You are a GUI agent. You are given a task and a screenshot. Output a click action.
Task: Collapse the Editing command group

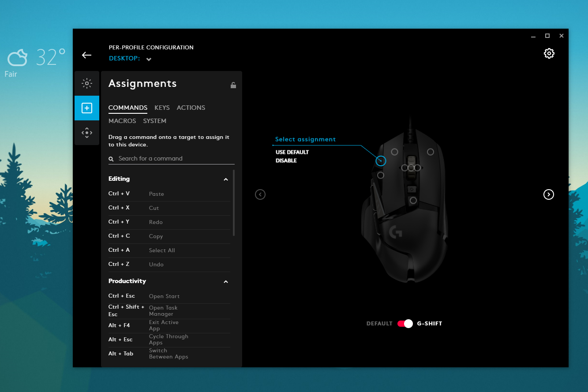pyautogui.click(x=226, y=179)
